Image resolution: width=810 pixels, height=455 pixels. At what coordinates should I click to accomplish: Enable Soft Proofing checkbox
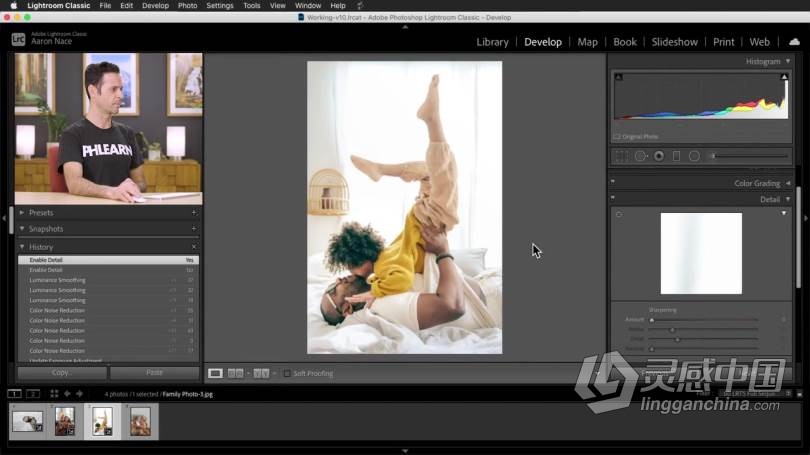click(287, 373)
